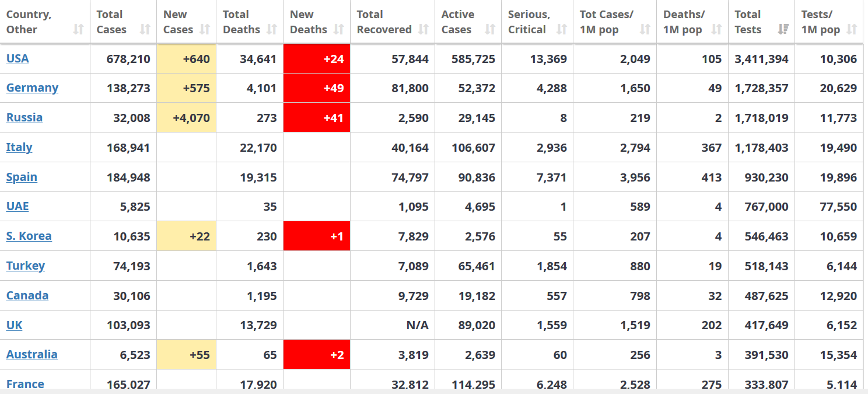Click the Deaths/1M pop sort arrows
Screen dimensions: 868x394
point(717,30)
